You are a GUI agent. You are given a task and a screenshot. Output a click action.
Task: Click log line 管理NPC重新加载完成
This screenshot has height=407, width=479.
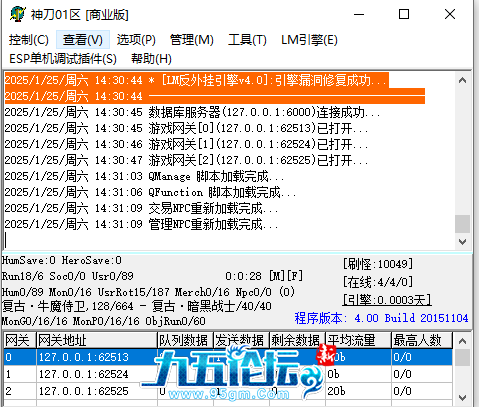tap(141, 224)
